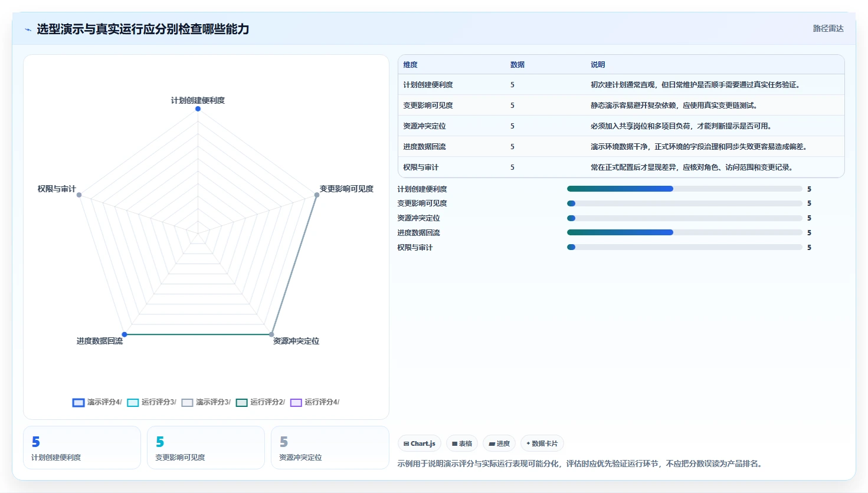
Task: Toggle the 运行评分2/ legend series
Action: pyautogui.click(x=260, y=402)
